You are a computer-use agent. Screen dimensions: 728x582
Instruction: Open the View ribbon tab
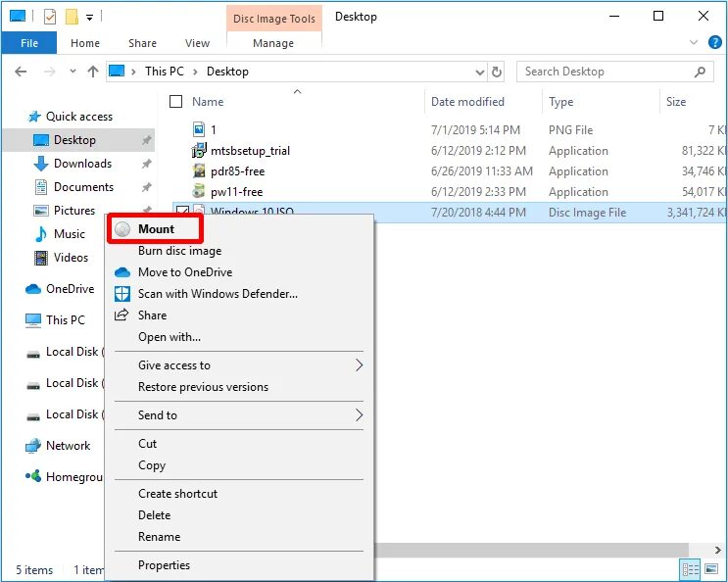point(197,43)
